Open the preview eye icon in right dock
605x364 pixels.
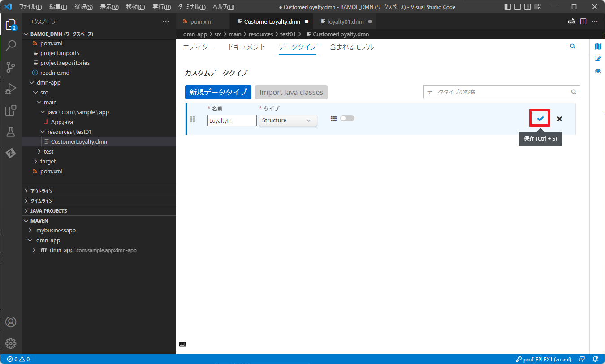pyautogui.click(x=598, y=71)
